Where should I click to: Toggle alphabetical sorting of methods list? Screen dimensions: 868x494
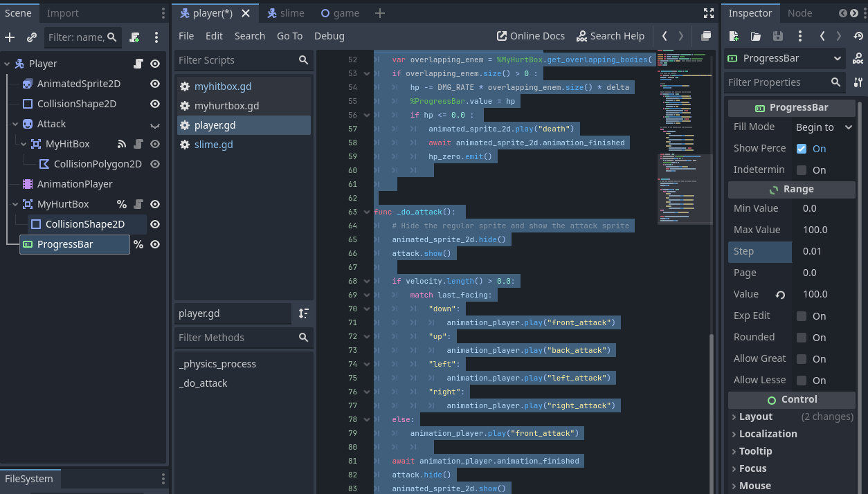point(303,313)
